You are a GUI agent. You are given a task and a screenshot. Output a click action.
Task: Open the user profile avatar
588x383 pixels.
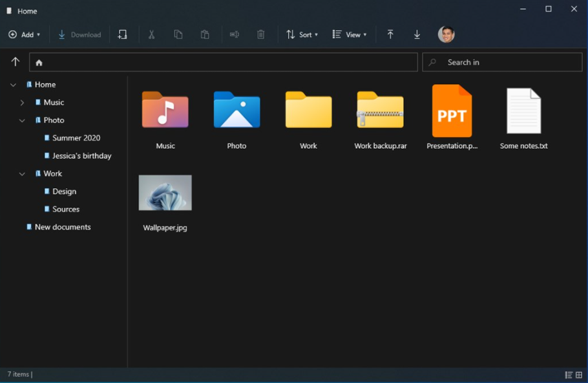coord(446,34)
